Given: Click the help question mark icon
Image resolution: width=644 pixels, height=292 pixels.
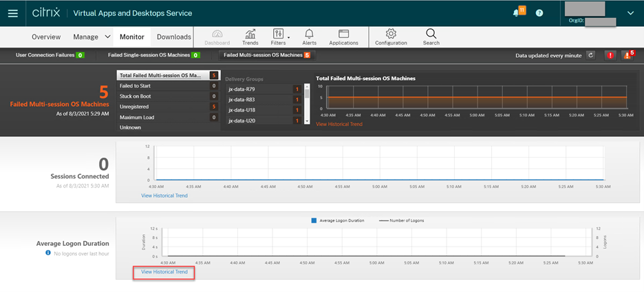Looking at the screenshot, I should point(539,12).
